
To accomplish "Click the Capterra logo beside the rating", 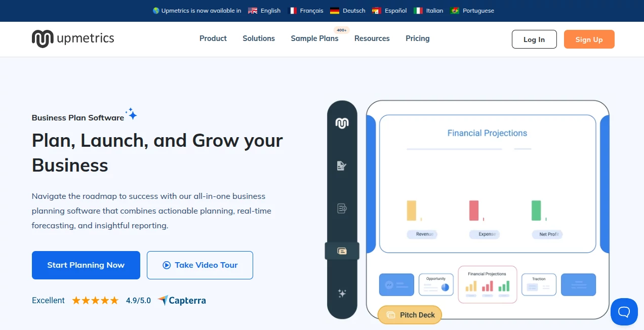I will point(181,300).
